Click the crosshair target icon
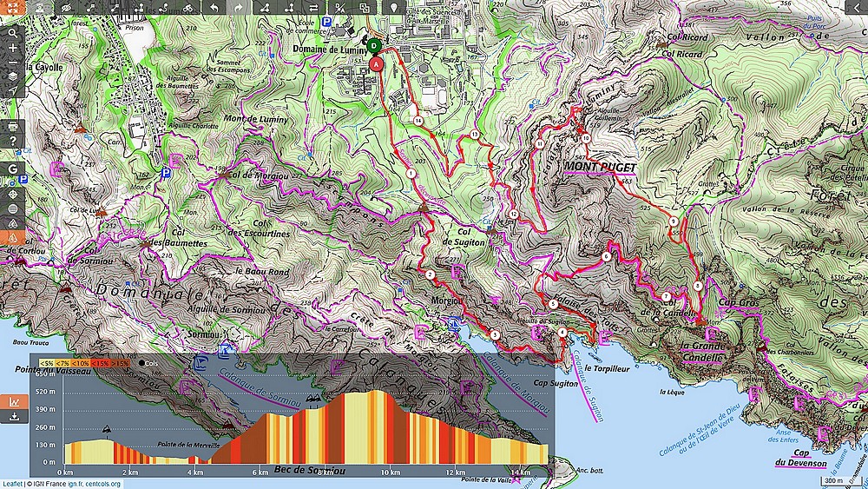 pyautogui.click(x=12, y=195)
